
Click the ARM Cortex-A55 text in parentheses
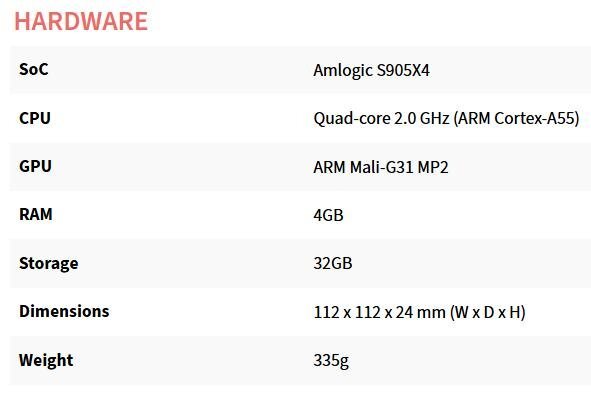coord(516,119)
